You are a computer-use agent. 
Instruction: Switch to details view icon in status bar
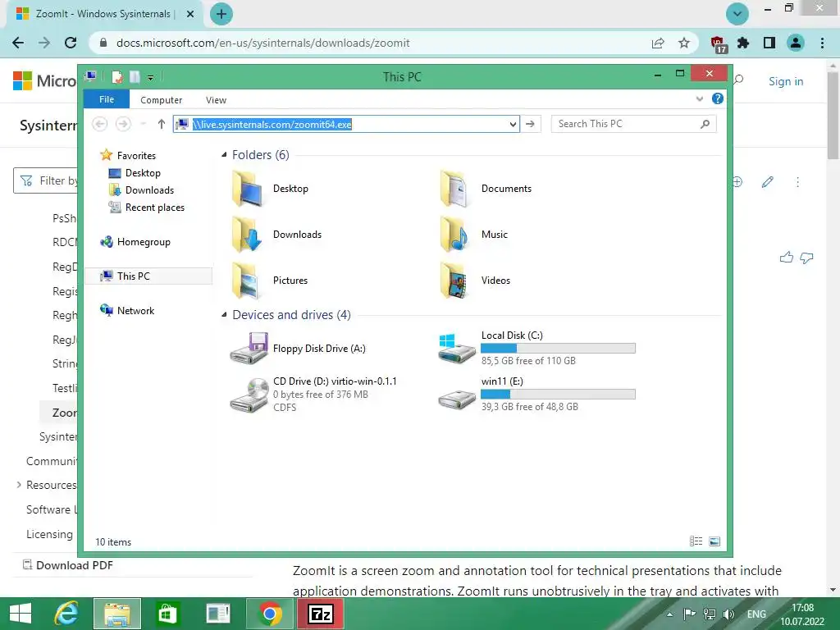(696, 541)
